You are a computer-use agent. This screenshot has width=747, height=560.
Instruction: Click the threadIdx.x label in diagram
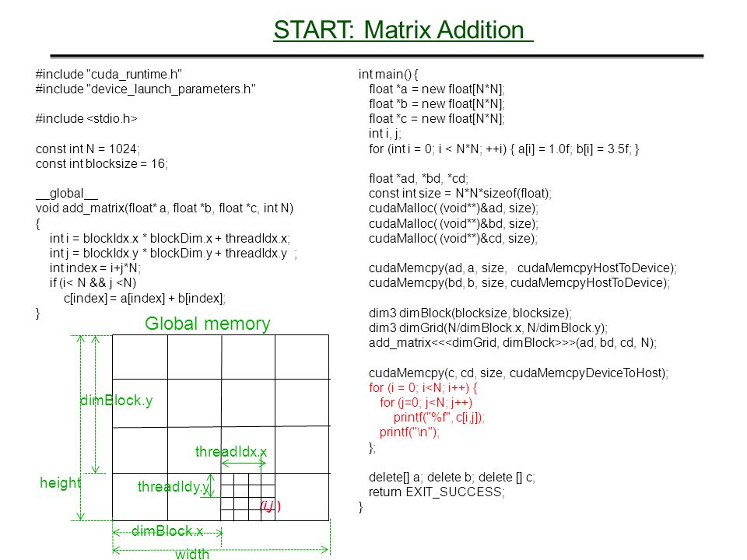pyautogui.click(x=231, y=451)
